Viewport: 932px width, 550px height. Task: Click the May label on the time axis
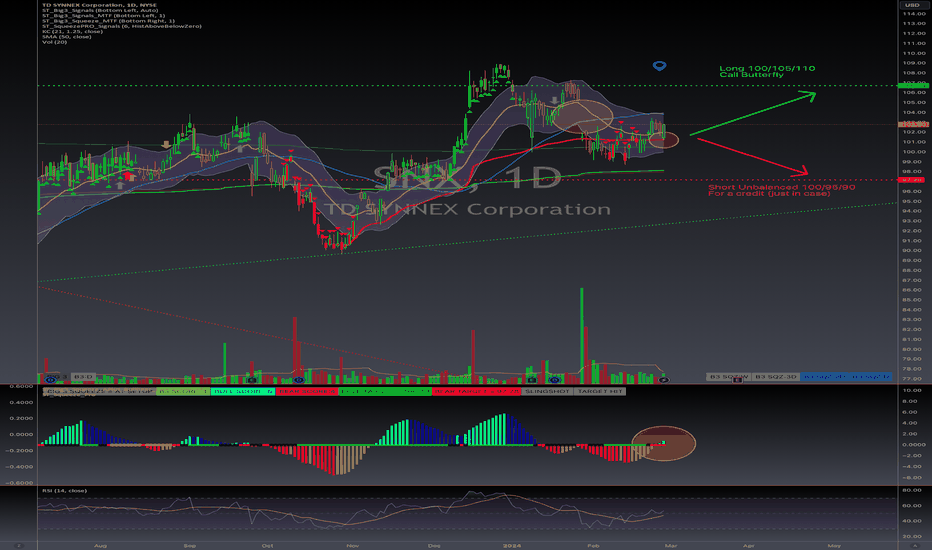coord(835,545)
